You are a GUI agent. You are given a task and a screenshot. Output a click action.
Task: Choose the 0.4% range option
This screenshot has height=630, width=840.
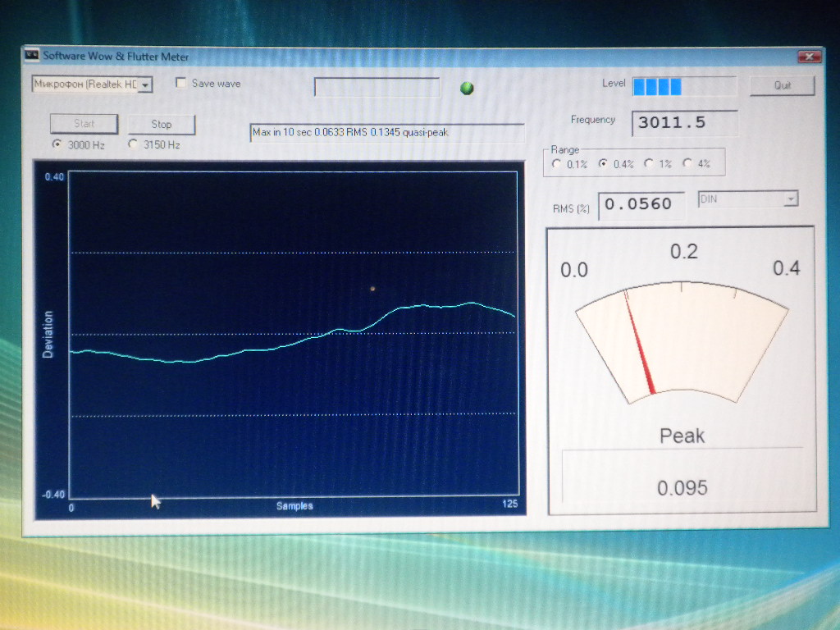tap(604, 164)
